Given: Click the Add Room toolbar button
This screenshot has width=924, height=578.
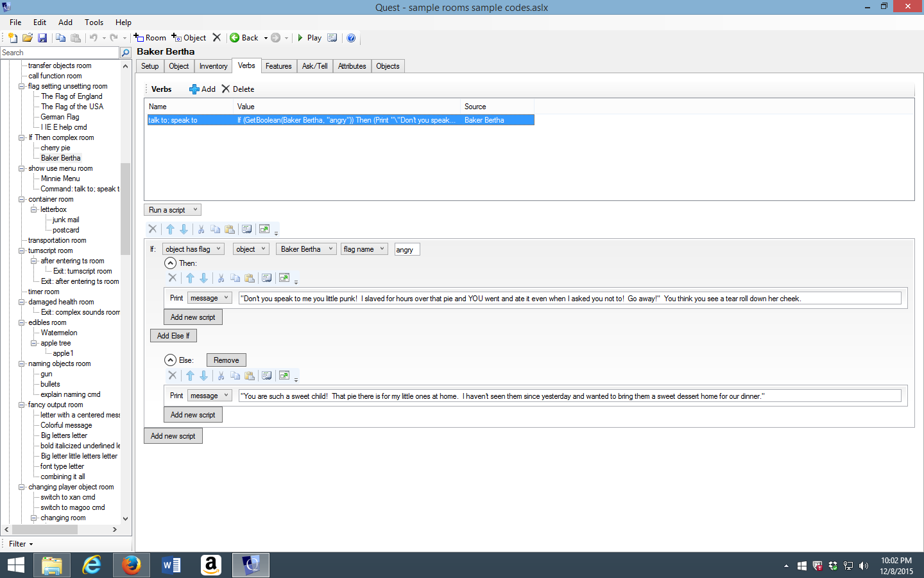Looking at the screenshot, I should (150, 38).
